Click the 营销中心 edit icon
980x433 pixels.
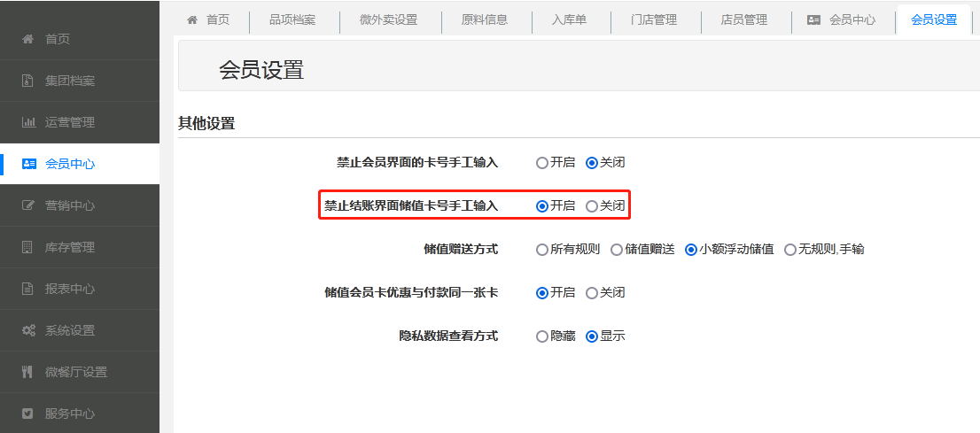28,205
